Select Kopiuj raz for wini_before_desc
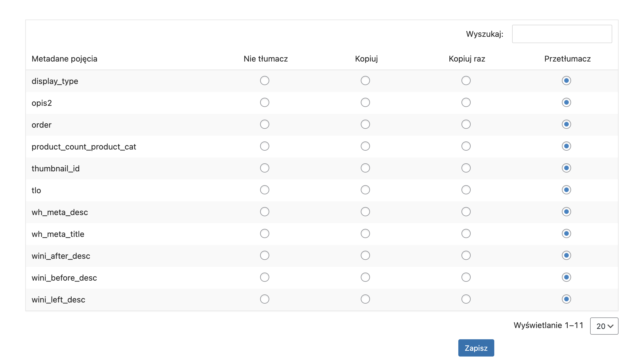 click(x=466, y=277)
